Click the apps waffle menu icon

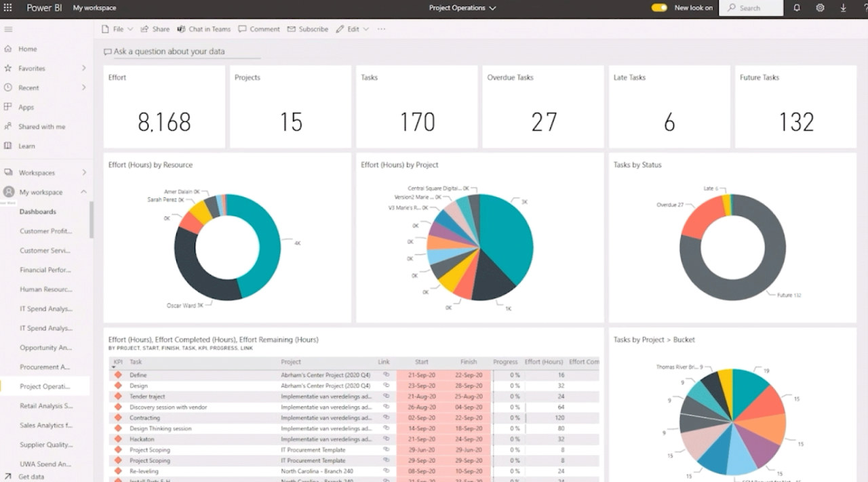7,7
